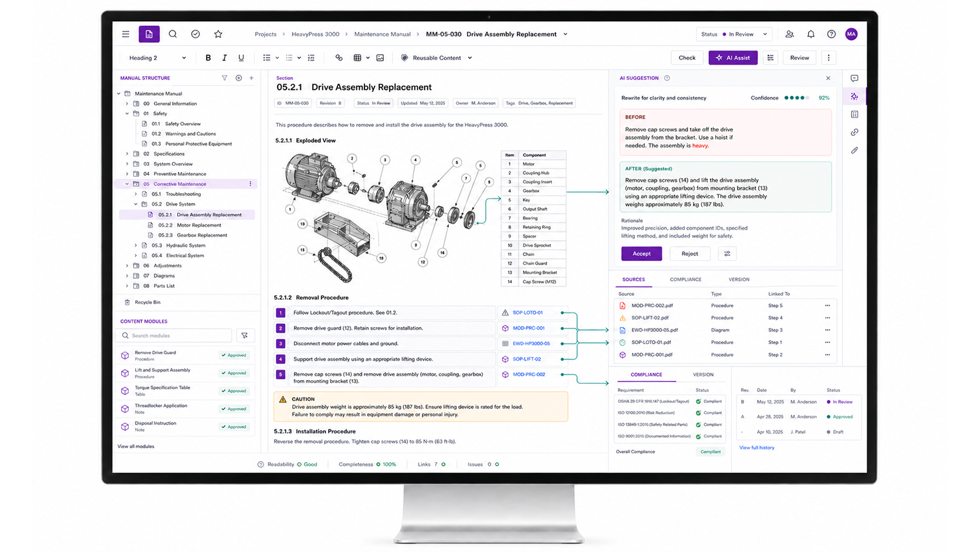The image size is (980, 552).
Task: Open the Heading 2 style dropdown
Action: point(157,58)
